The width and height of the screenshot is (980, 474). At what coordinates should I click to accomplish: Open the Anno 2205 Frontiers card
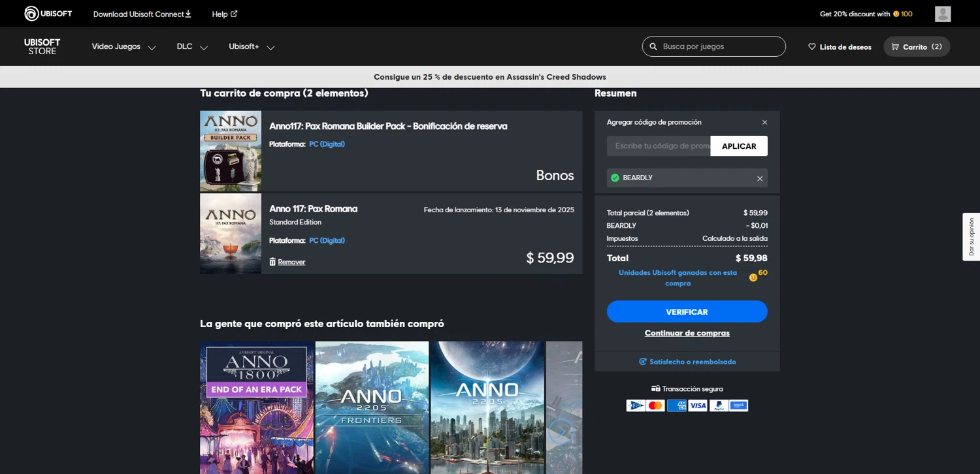coord(372,407)
